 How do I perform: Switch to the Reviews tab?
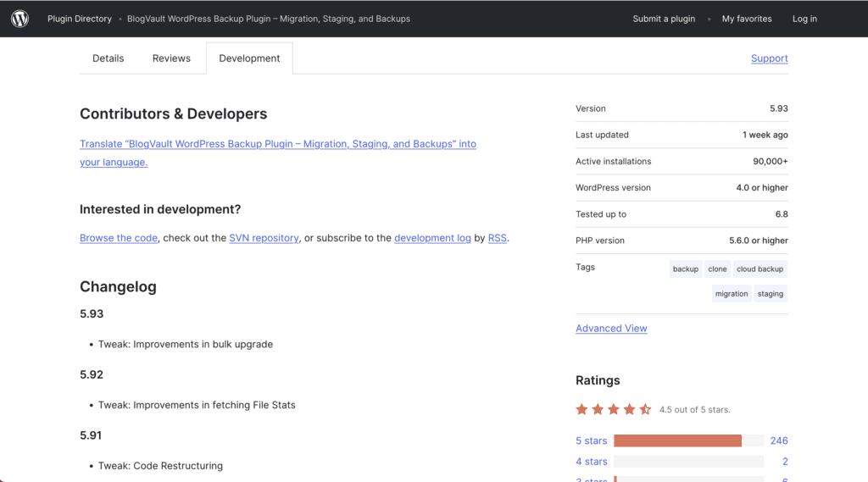(x=171, y=58)
